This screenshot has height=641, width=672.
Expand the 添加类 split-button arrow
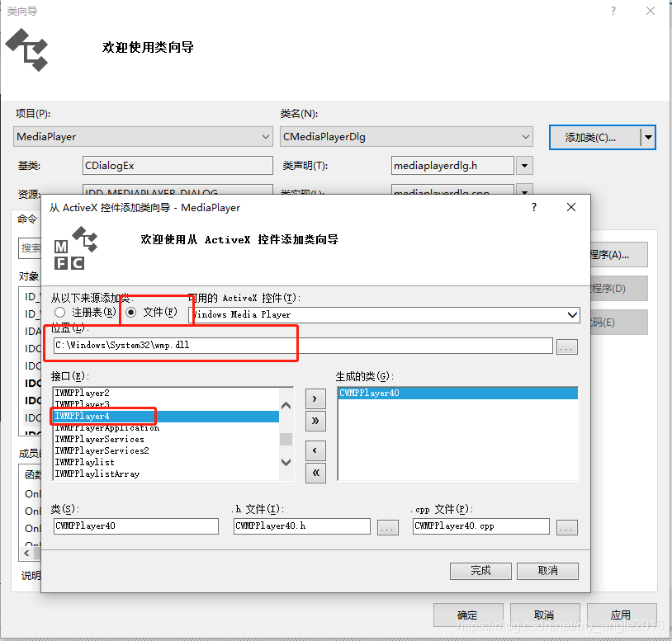click(x=648, y=138)
